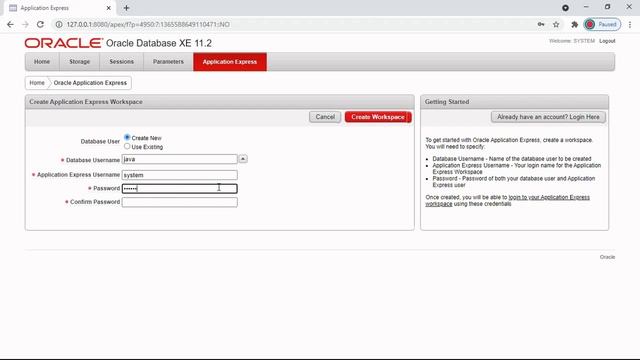The height and width of the screenshot is (360, 640).
Task: Click into the Confirm Password field
Action: tap(180, 202)
